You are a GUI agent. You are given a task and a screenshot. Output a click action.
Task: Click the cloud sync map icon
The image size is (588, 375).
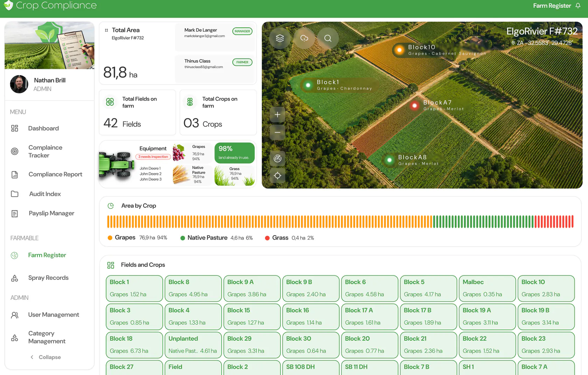304,38
